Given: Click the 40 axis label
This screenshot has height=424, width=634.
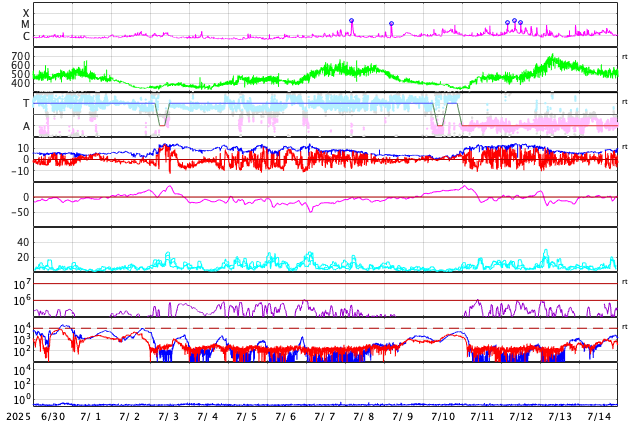Looking at the screenshot, I should click(23, 243).
